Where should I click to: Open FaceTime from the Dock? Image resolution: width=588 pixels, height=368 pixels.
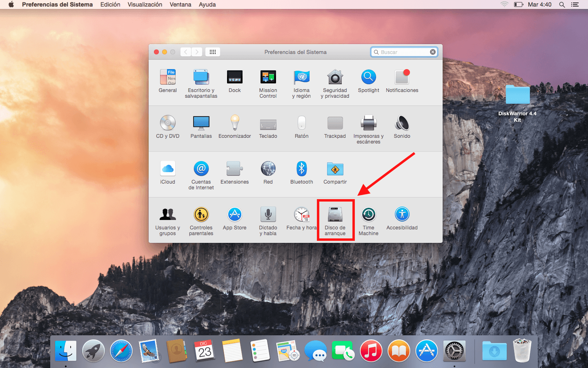tap(343, 351)
